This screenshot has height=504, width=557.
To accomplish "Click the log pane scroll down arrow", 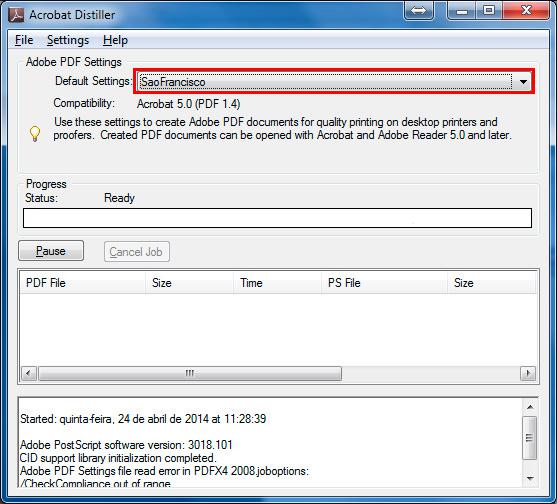I will pos(530,478).
